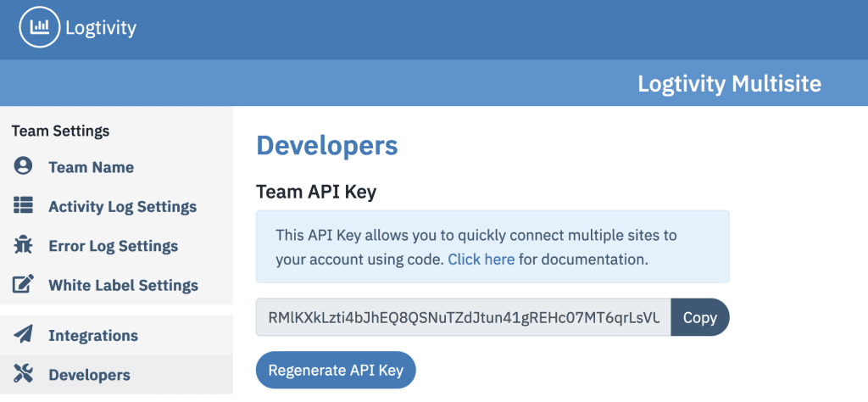Viewport: 868px width, 402px height.
Task: Click the blue API Key information box
Action: click(492, 246)
